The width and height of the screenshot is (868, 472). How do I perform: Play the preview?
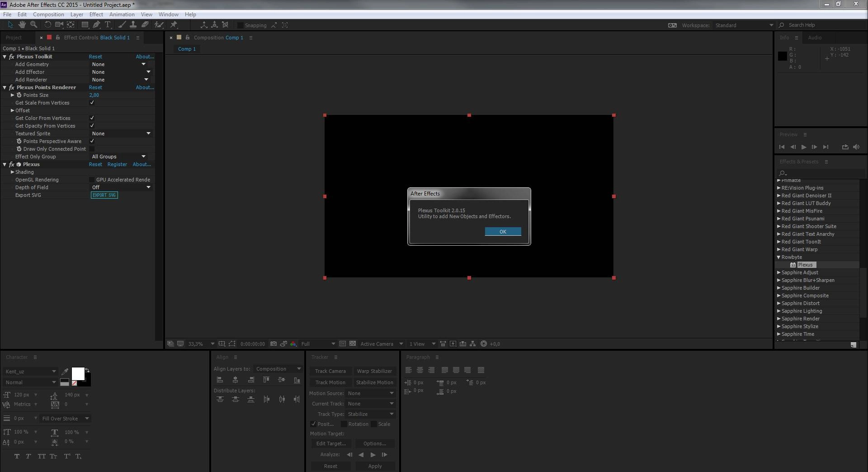click(804, 147)
